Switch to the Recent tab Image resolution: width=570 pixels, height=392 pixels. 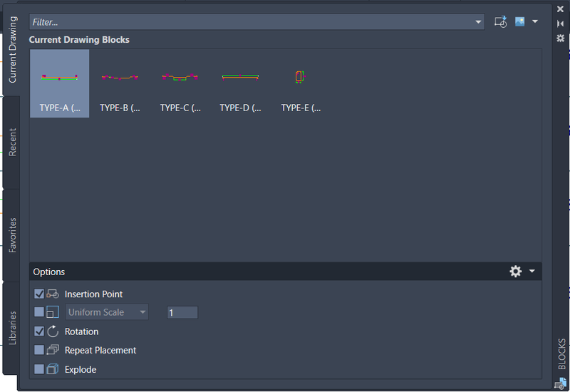point(12,142)
